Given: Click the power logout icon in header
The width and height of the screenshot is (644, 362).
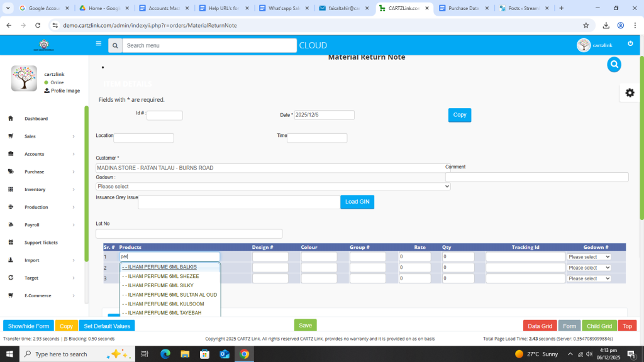Looking at the screenshot, I should click(x=630, y=44).
